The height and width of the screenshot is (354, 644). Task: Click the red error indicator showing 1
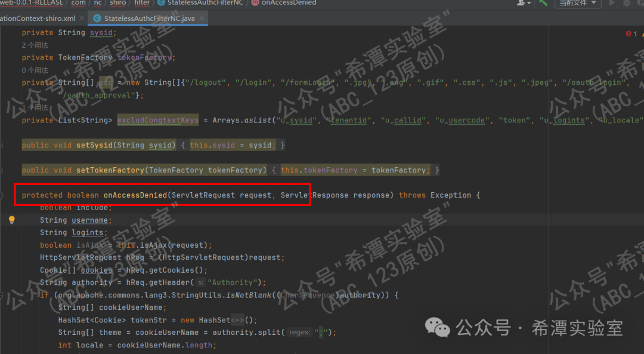(631, 33)
